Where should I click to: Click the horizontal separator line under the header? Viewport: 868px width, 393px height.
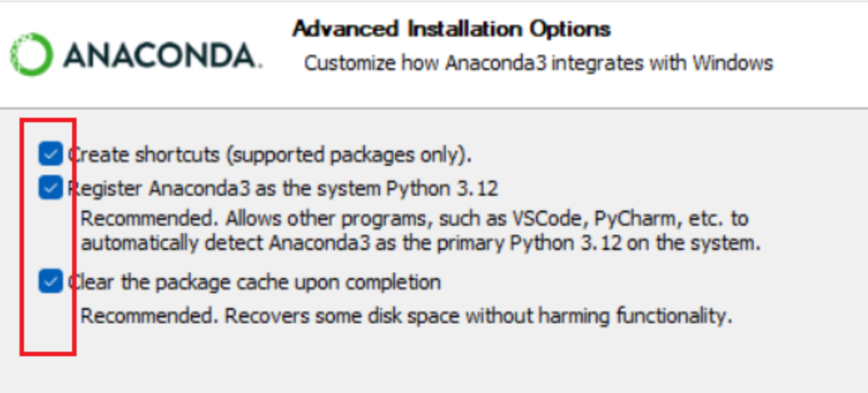[451, 108]
